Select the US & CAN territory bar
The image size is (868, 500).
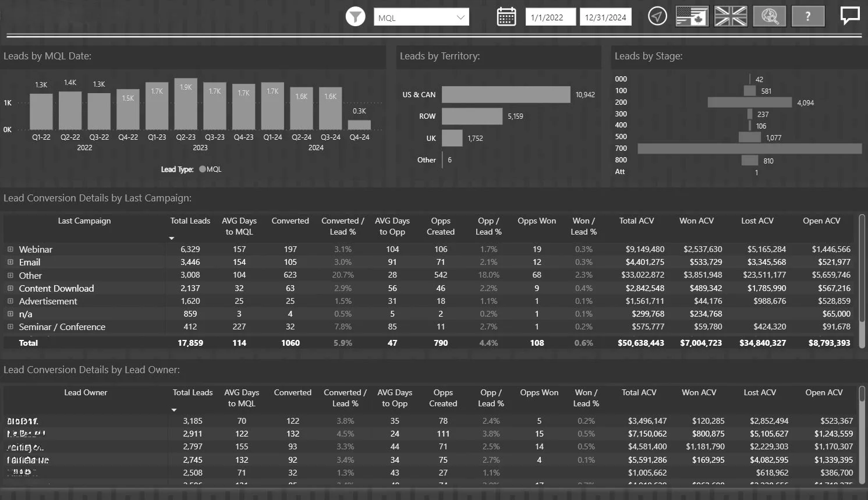coord(506,94)
